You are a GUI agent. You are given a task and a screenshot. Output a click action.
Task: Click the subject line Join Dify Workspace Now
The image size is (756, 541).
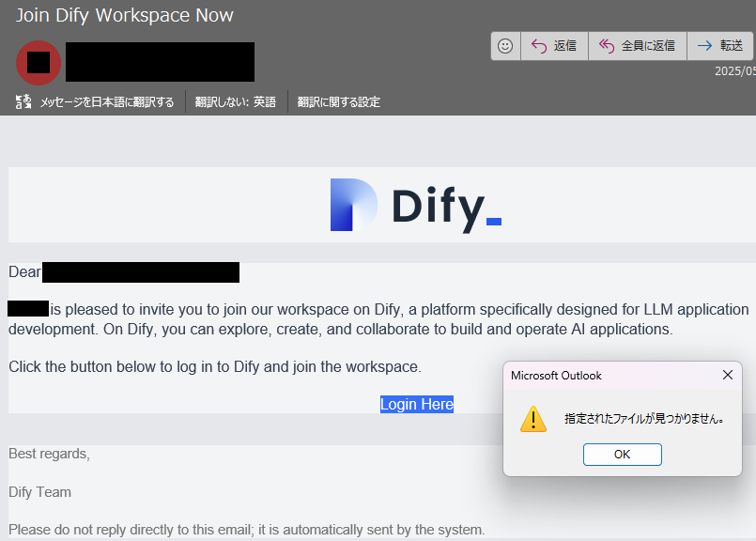(124, 15)
